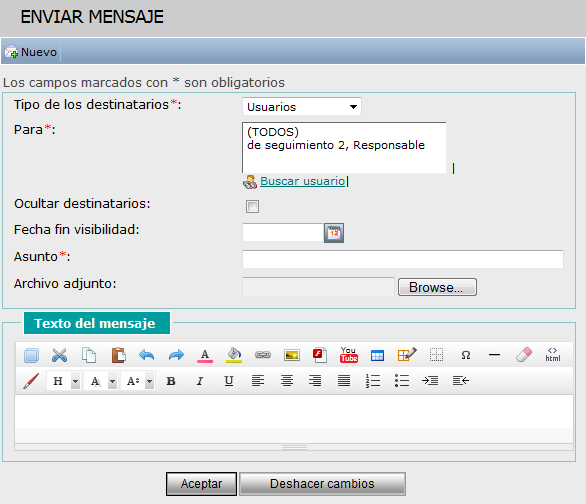The width and height of the screenshot is (586, 504).
Task: Click the Archivo adjunto file path field
Action: pyautogui.click(x=318, y=287)
